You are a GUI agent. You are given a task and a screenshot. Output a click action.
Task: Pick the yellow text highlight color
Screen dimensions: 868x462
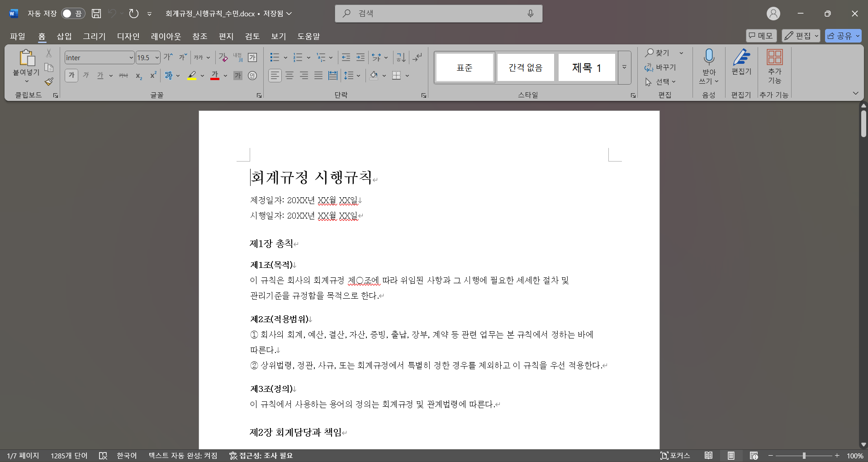coord(192,76)
